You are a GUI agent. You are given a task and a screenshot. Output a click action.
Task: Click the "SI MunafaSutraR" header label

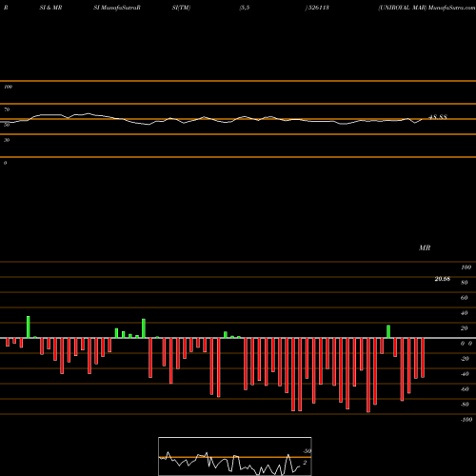pos(117,8)
